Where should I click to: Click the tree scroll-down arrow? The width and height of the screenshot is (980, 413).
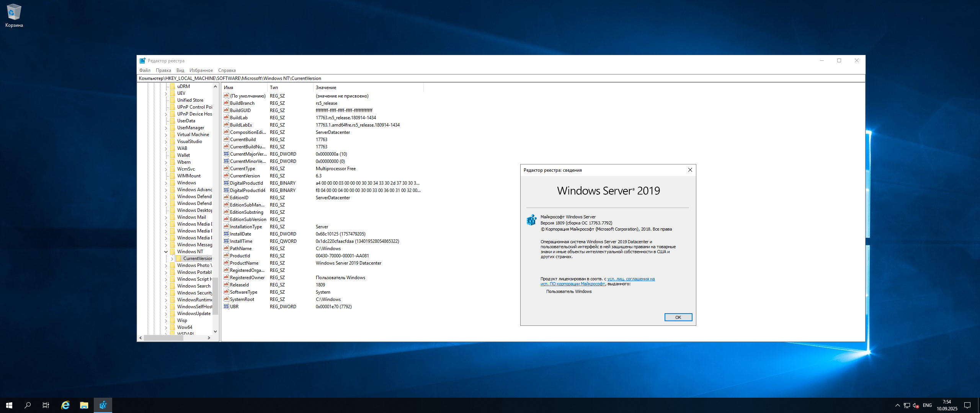click(215, 331)
